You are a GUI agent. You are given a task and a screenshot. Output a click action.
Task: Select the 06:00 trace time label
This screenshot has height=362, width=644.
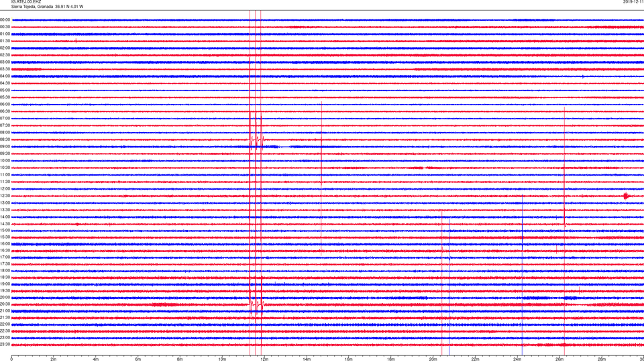coord(5,105)
